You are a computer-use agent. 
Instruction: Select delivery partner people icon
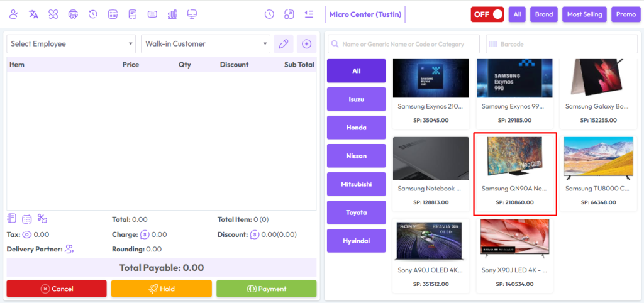pyautogui.click(x=69, y=249)
